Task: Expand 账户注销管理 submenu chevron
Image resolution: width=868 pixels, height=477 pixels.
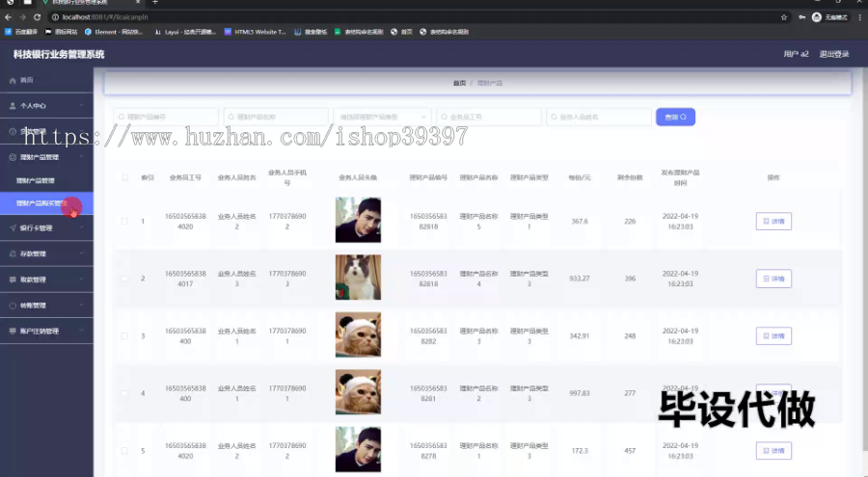Action: tap(81, 331)
